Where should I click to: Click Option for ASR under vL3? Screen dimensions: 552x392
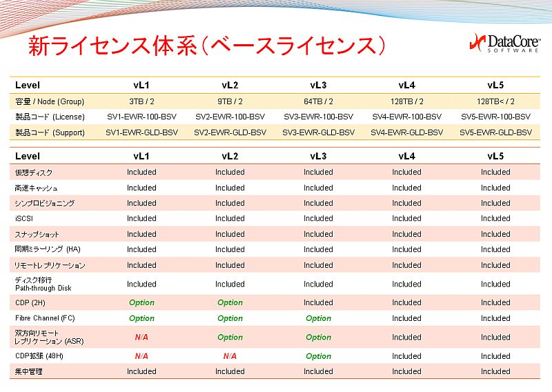(318, 337)
